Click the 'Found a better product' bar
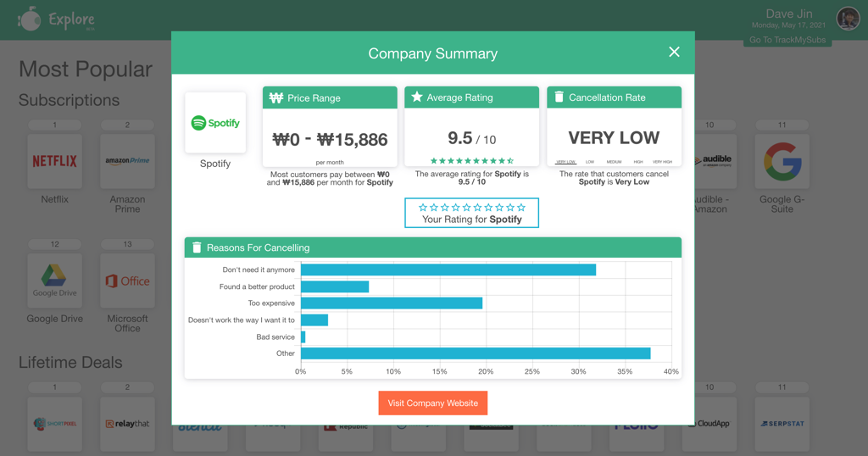The height and width of the screenshot is (456, 868). (x=335, y=286)
